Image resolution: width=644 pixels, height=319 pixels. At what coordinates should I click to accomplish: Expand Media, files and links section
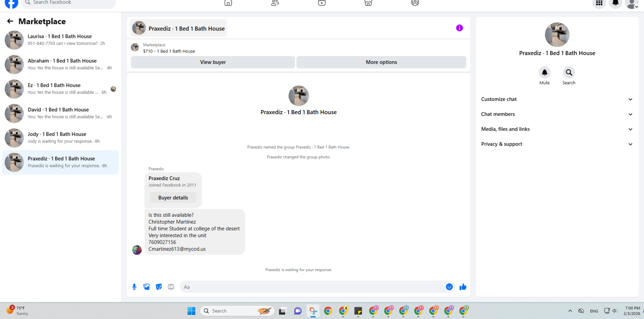point(557,129)
